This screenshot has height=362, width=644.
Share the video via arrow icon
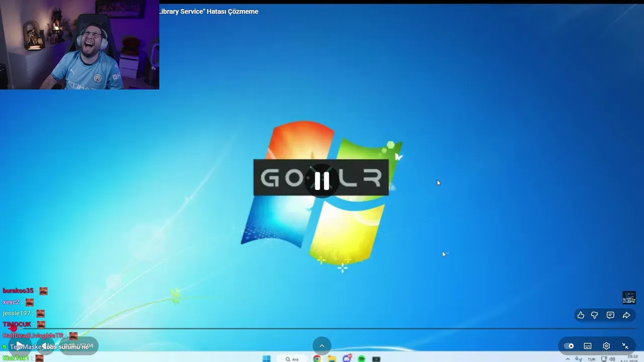click(x=626, y=315)
